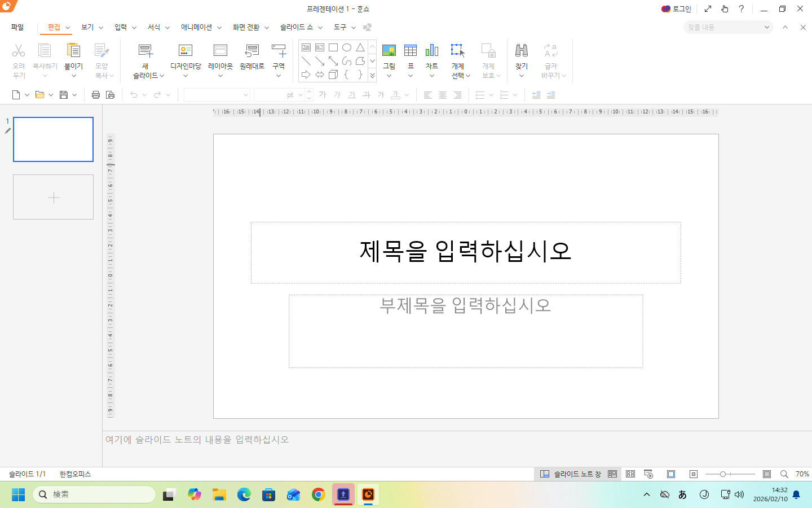The image size is (812, 508).
Task: Expand the shape gallery's more arrow
Action: pyautogui.click(x=372, y=76)
